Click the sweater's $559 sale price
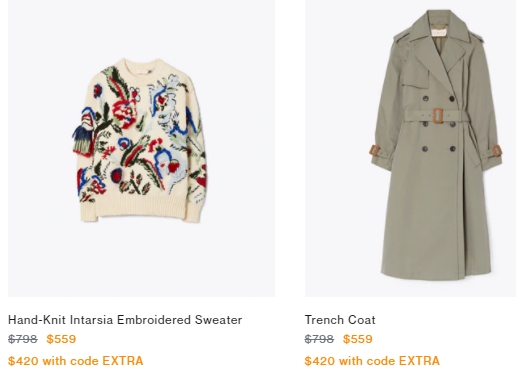Image resolution: width=516 pixels, height=378 pixels. (61, 339)
